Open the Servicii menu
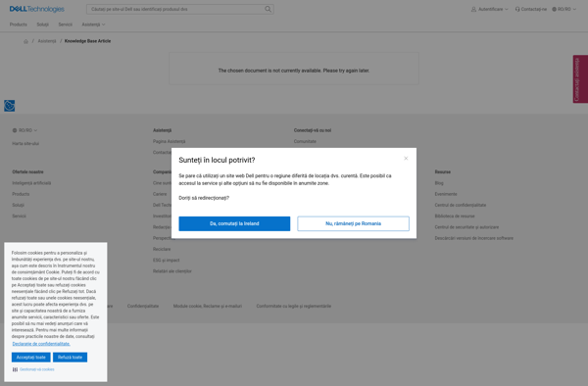 (x=66, y=24)
